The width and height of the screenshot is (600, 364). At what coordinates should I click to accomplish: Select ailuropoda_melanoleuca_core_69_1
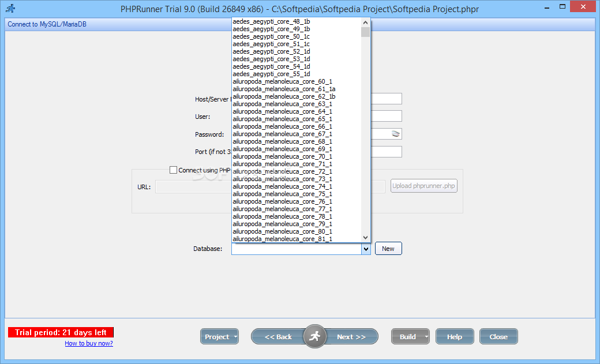point(296,149)
